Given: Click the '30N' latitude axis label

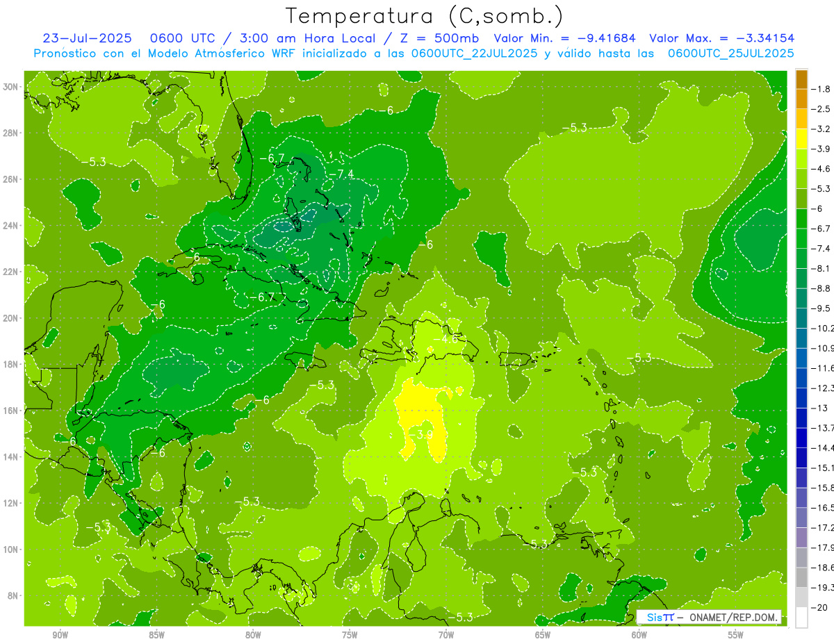Looking at the screenshot, I should coord(12,86).
